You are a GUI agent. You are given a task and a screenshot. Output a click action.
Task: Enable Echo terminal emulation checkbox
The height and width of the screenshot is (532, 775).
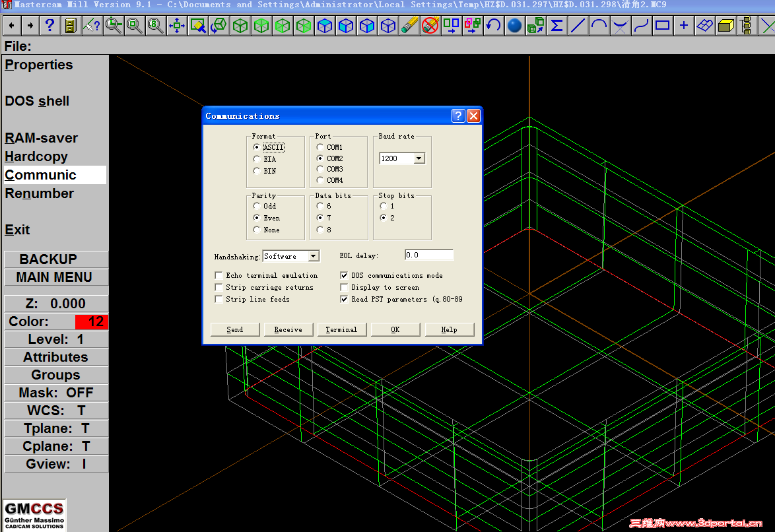click(219, 275)
